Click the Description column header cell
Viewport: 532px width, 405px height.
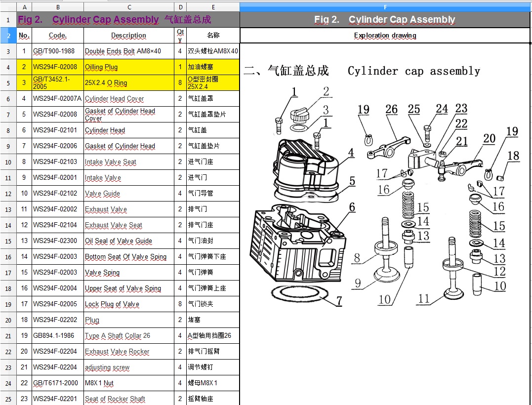[129, 35]
